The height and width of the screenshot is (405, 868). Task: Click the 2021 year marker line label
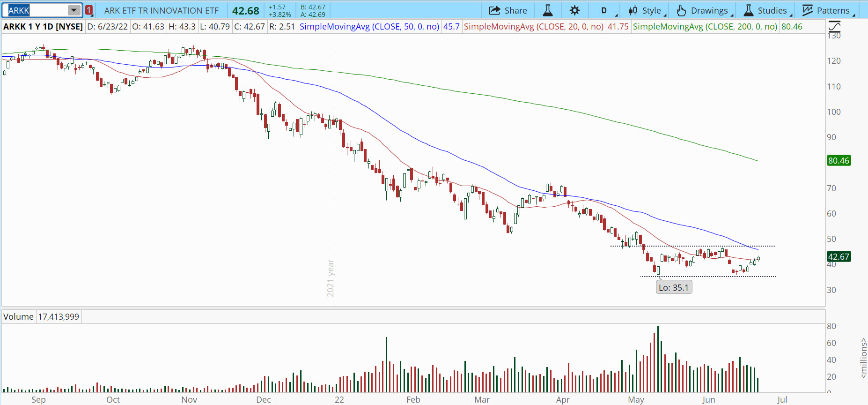coord(331,278)
